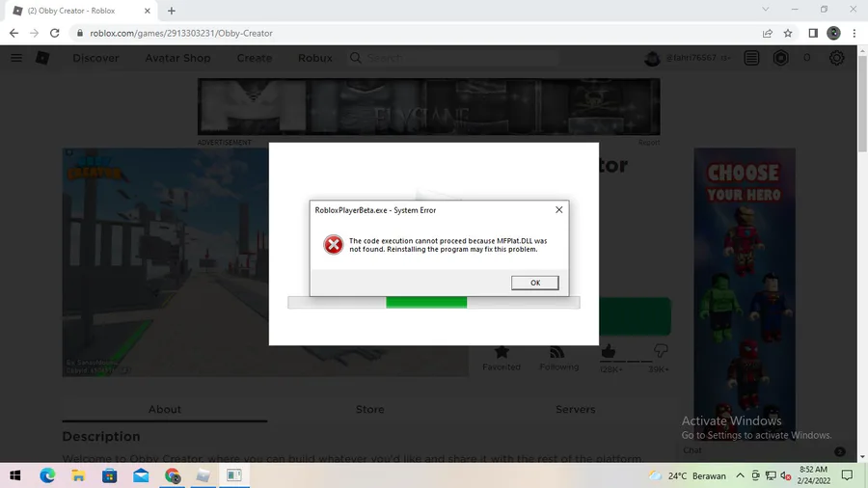This screenshot has height=488, width=868.
Task: Click the search magnifier icon
Action: [355, 58]
